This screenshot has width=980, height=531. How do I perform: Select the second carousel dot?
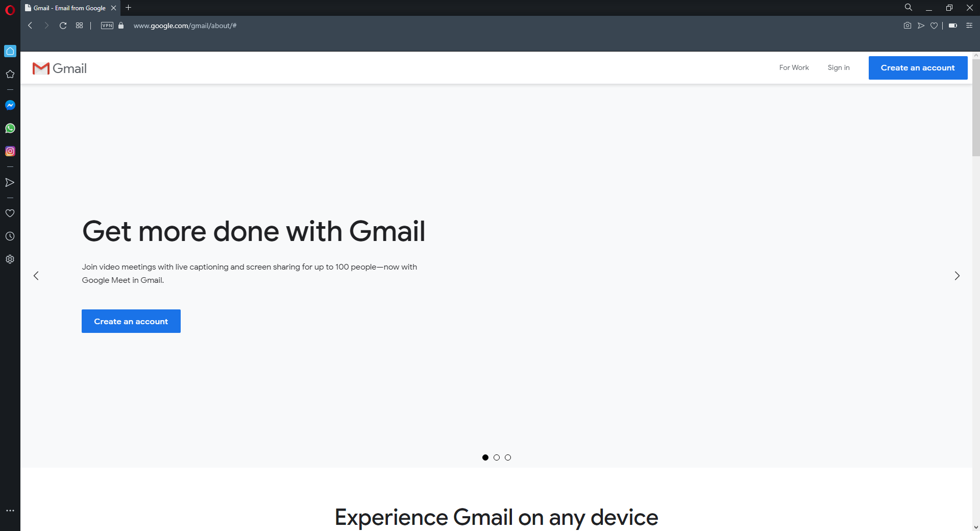coord(497,457)
